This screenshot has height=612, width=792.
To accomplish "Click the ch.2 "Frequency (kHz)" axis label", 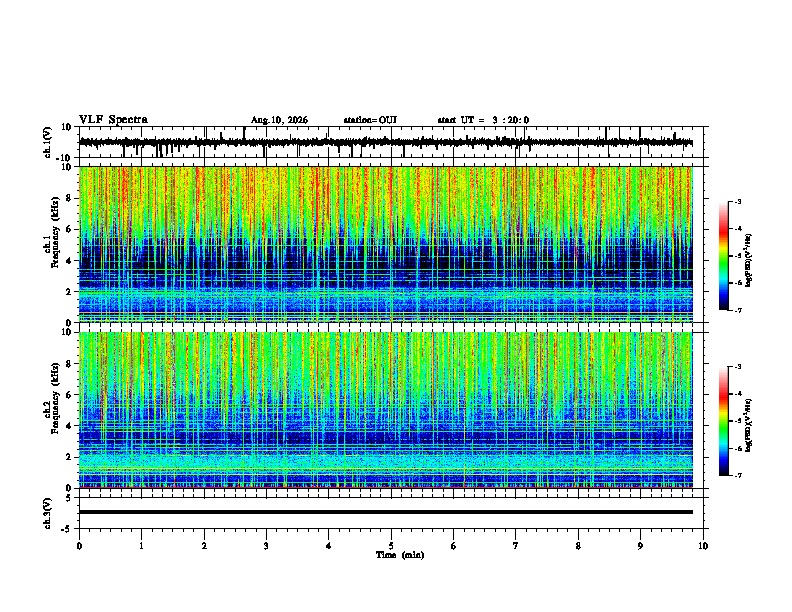I will 56,398.
